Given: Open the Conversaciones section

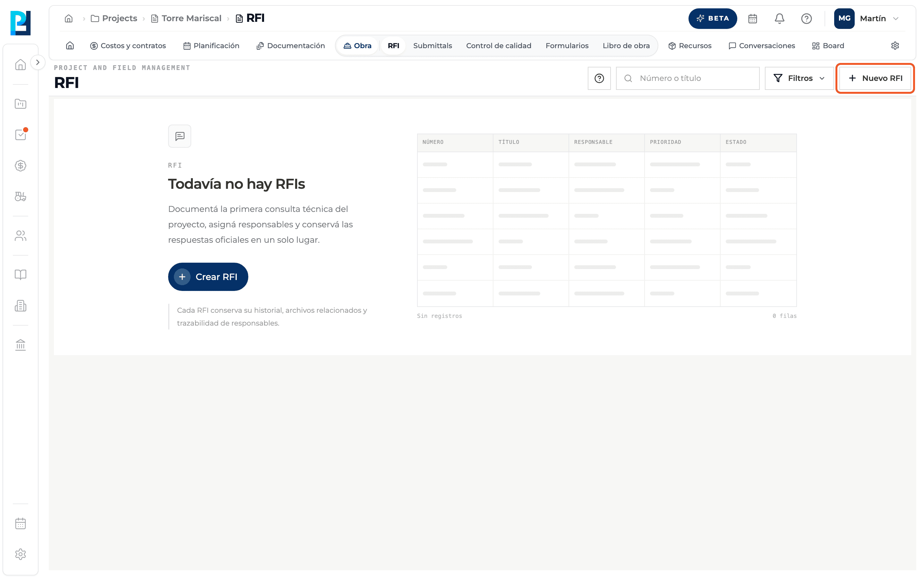Looking at the screenshot, I should pyautogui.click(x=762, y=46).
